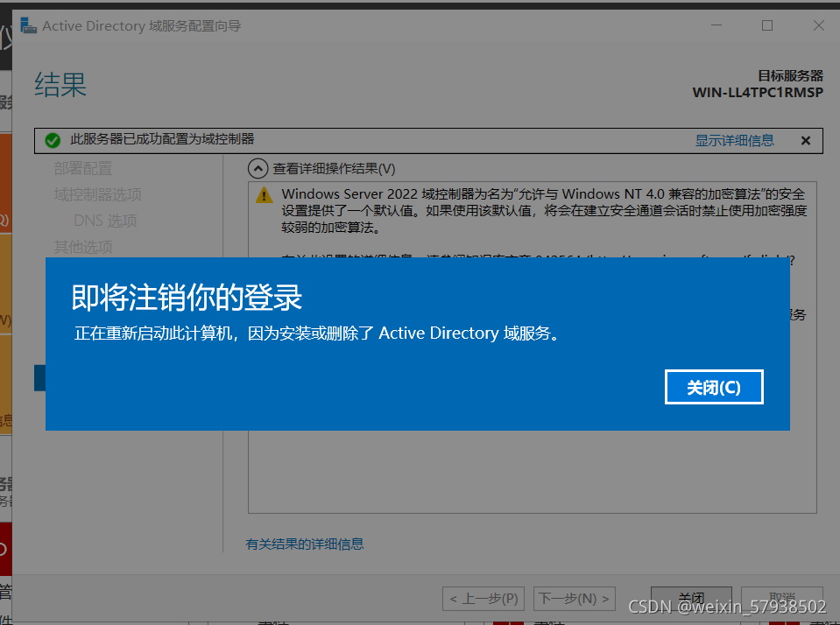Click the green success checkmark icon

coord(53,140)
